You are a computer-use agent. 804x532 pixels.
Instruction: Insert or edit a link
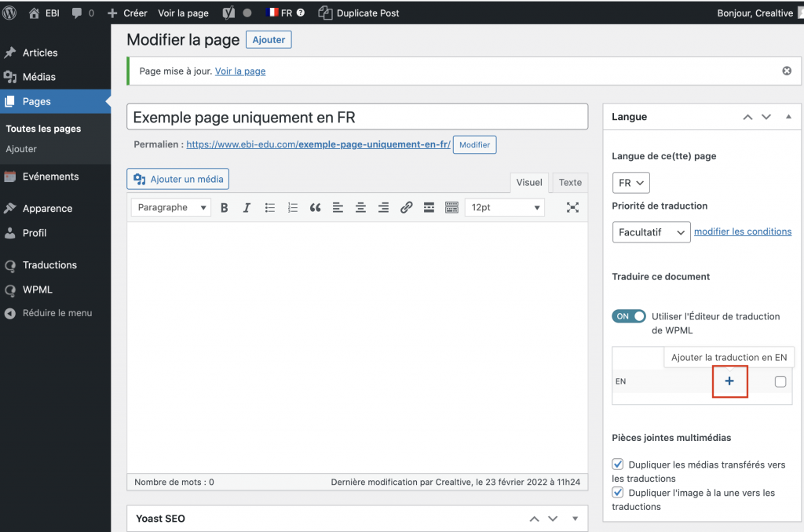pyautogui.click(x=406, y=208)
